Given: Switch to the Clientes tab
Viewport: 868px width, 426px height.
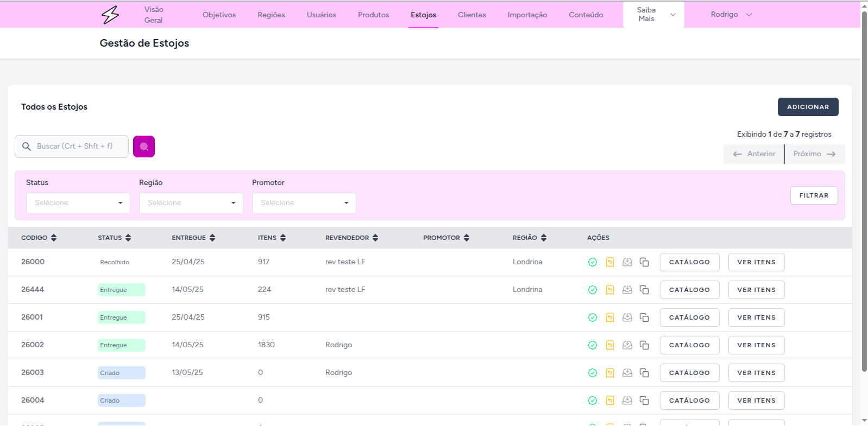Looking at the screenshot, I should click(472, 15).
